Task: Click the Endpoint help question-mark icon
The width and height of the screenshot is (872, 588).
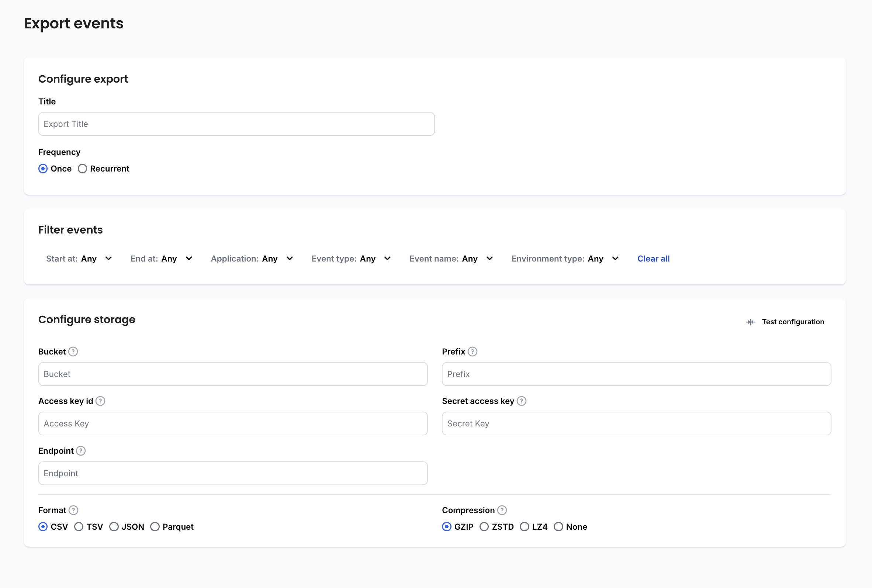Action: tap(81, 451)
